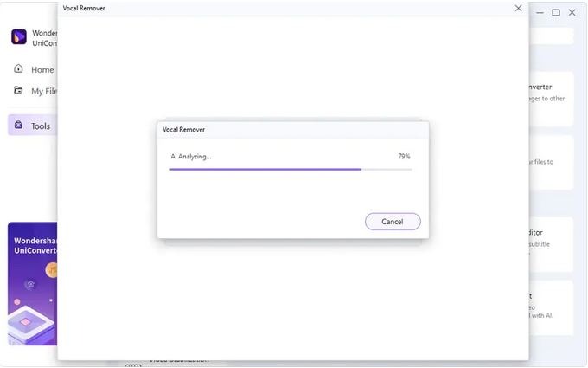The width and height of the screenshot is (588, 368).
Task: Maximize the UniConverter main window
Action: pyautogui.click(x=556, y=13)
